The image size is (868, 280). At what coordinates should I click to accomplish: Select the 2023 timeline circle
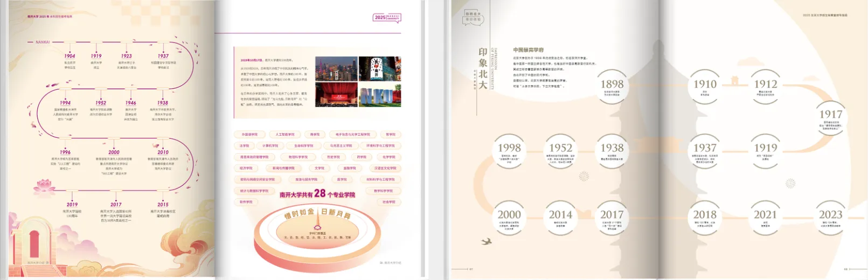(830, 218)
